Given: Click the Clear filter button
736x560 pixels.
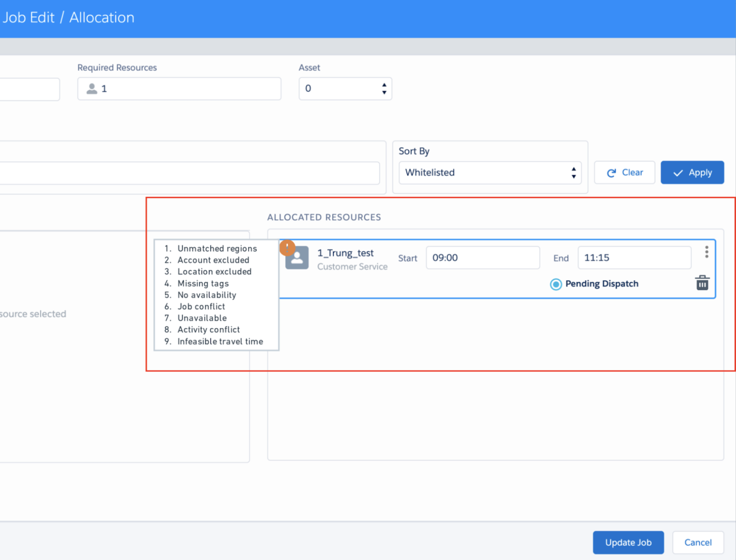Looking at the screenshot, I should pyautogui.click(x=625, y=173).
